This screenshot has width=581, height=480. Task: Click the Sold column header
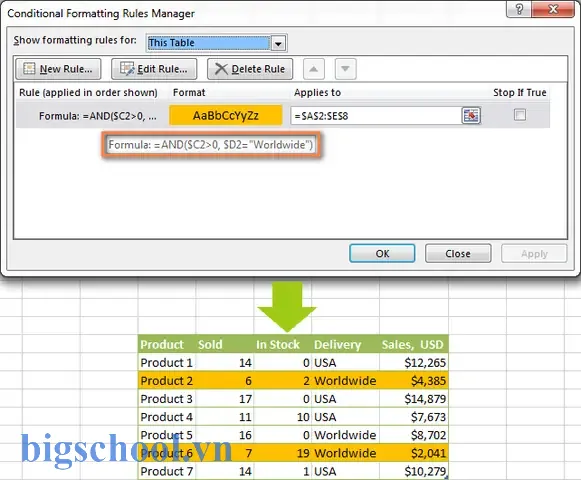coord(225,344)
